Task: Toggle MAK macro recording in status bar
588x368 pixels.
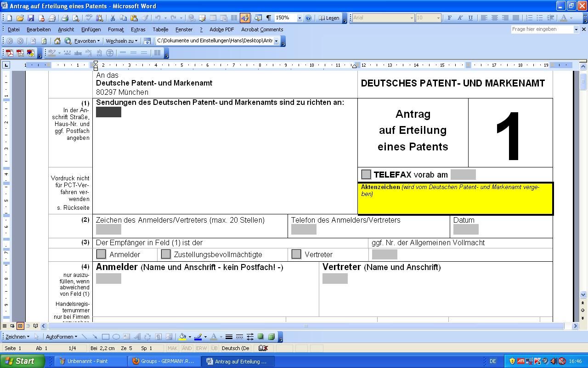Action: click(x=173, y=348)
